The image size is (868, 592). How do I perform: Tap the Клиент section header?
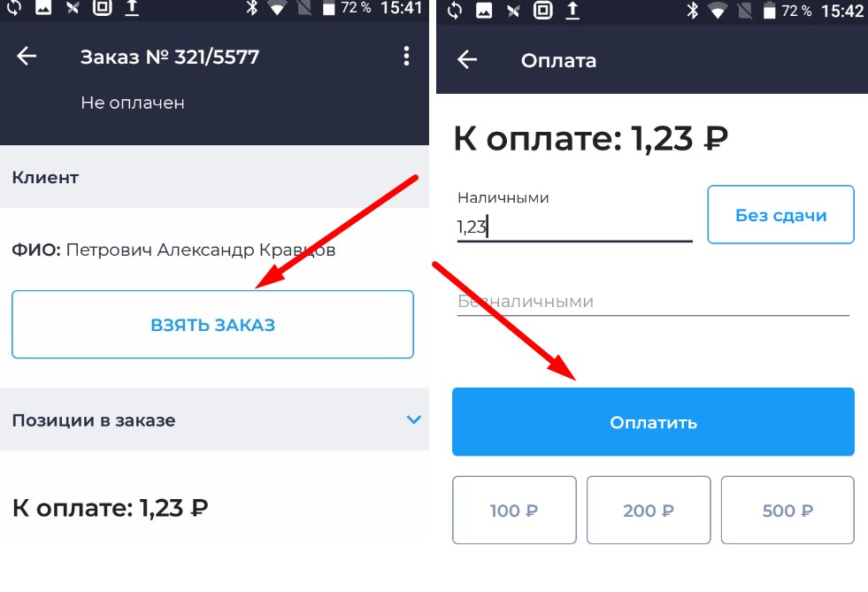point(214,177)
